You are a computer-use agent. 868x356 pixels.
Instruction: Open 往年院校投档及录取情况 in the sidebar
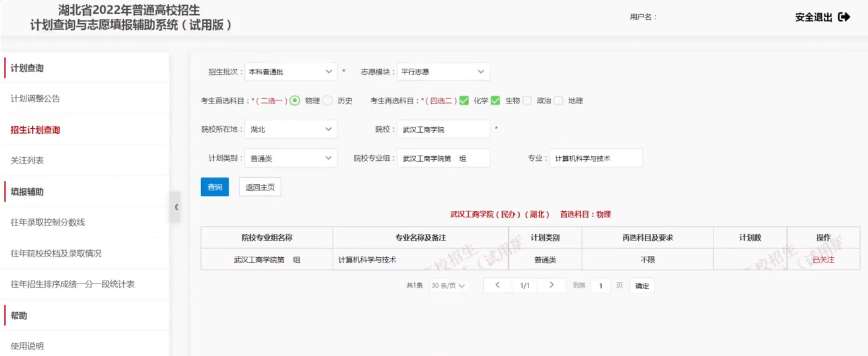pyautogui.click(x=56, y=253)
